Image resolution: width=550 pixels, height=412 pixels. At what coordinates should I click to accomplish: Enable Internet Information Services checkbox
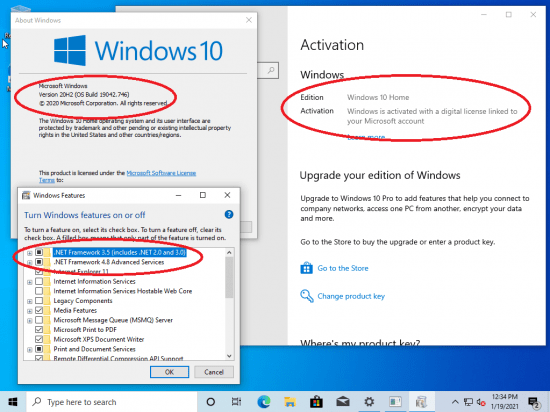click(x=39, y=281)
